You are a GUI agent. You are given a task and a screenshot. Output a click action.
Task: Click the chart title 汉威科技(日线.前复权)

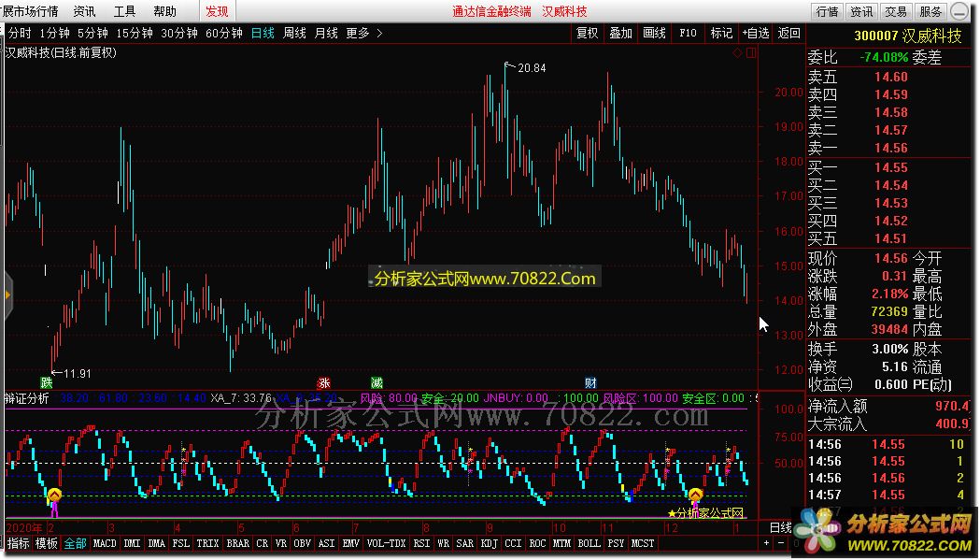(x=61, y=53)
